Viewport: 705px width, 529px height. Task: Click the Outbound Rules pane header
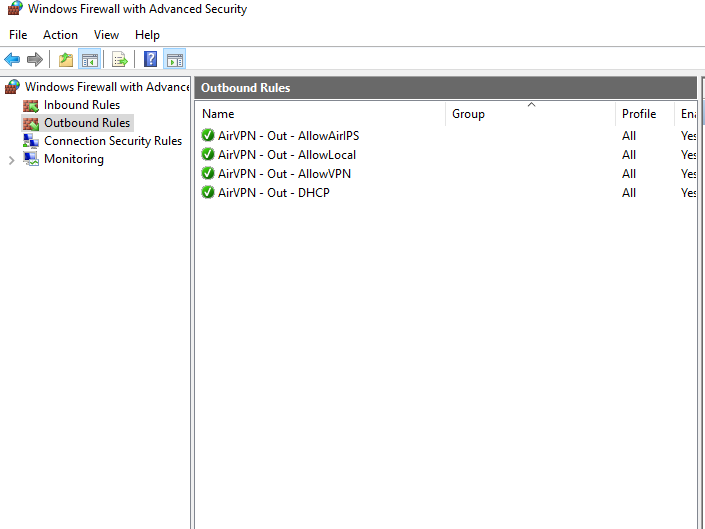tap(446, 88)
